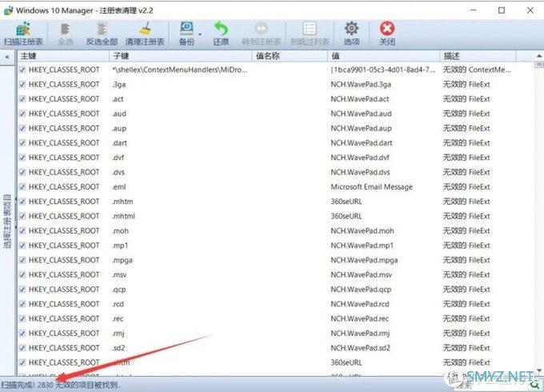Click the .rec subkey cell

click(118, 318)
